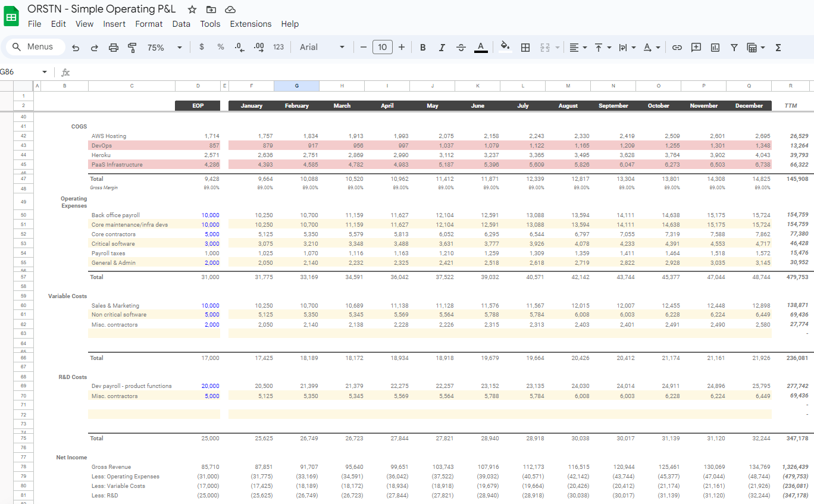Print the spreadsheet

(x=114, y=48)
